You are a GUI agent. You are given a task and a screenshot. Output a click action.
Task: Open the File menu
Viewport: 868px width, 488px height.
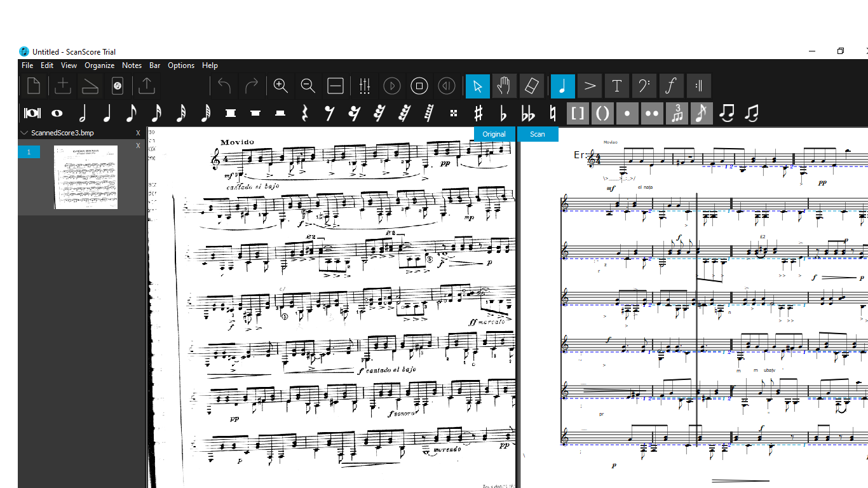27,65
